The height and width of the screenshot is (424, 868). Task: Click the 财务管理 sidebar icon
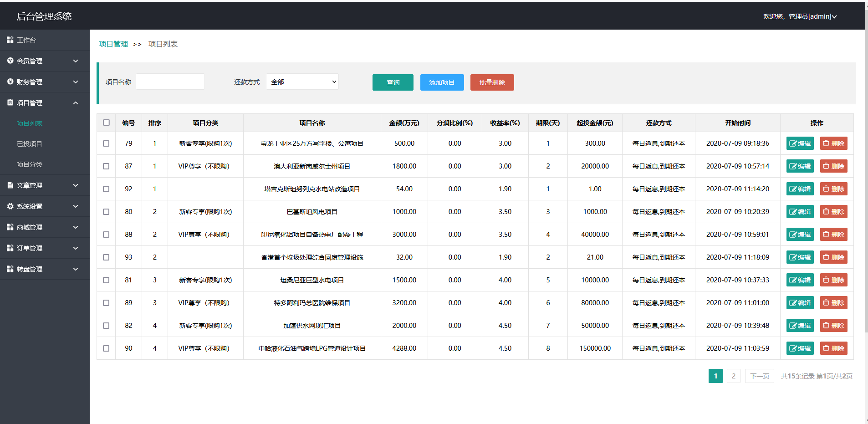10,82
